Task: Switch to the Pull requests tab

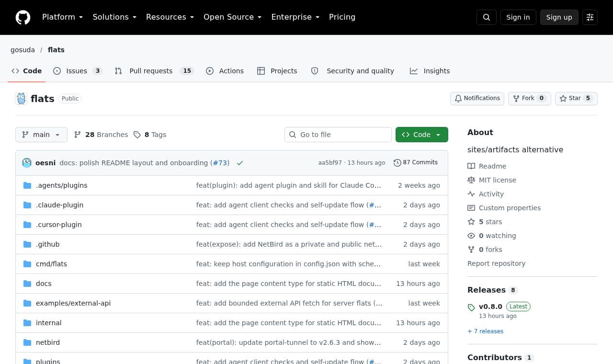Action: tap(154, 71)
